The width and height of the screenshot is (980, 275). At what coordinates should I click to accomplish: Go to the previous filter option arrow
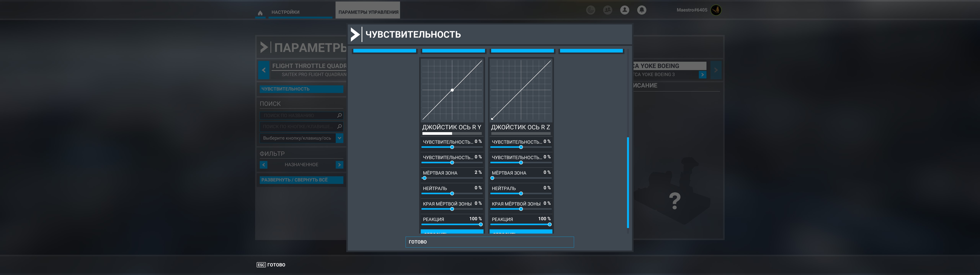point(264,165)
